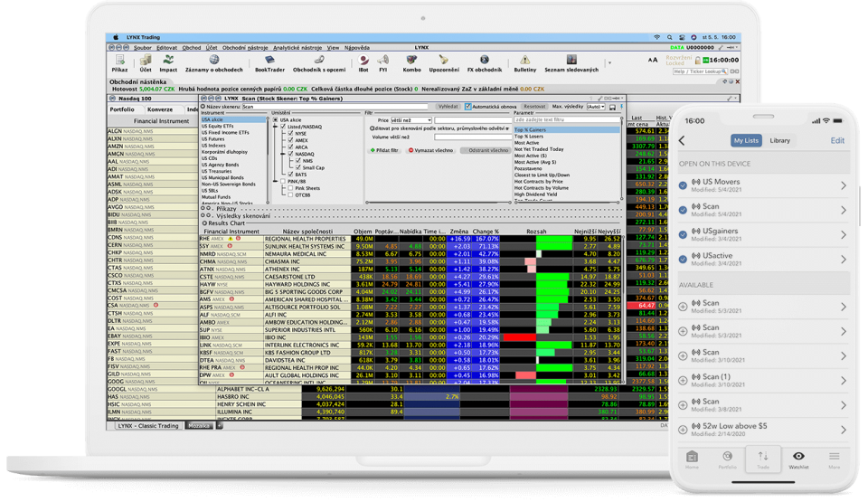Tap Edit on the phone screen
Viewport: 868px width, 502px height.
(x=837, y=141)
